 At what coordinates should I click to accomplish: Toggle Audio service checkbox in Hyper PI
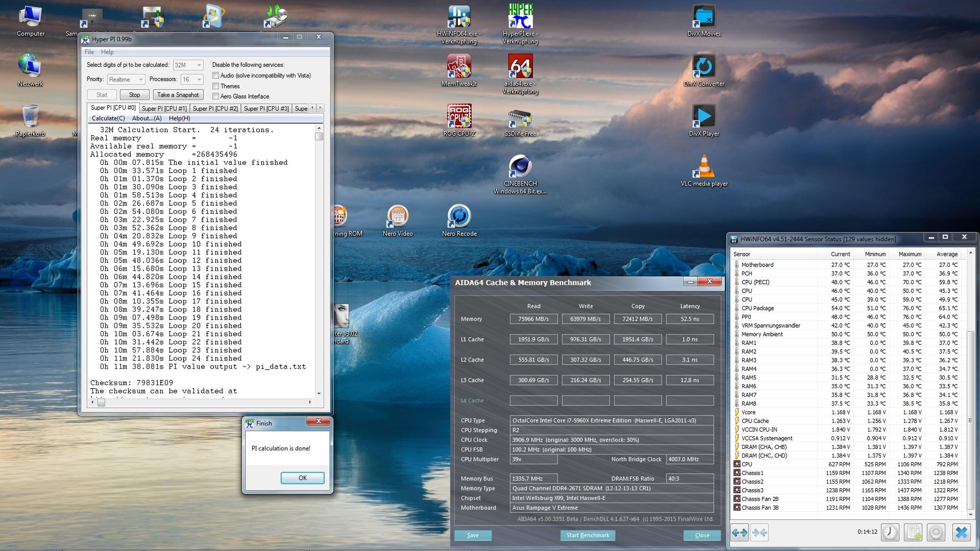[x=216, y=76]
